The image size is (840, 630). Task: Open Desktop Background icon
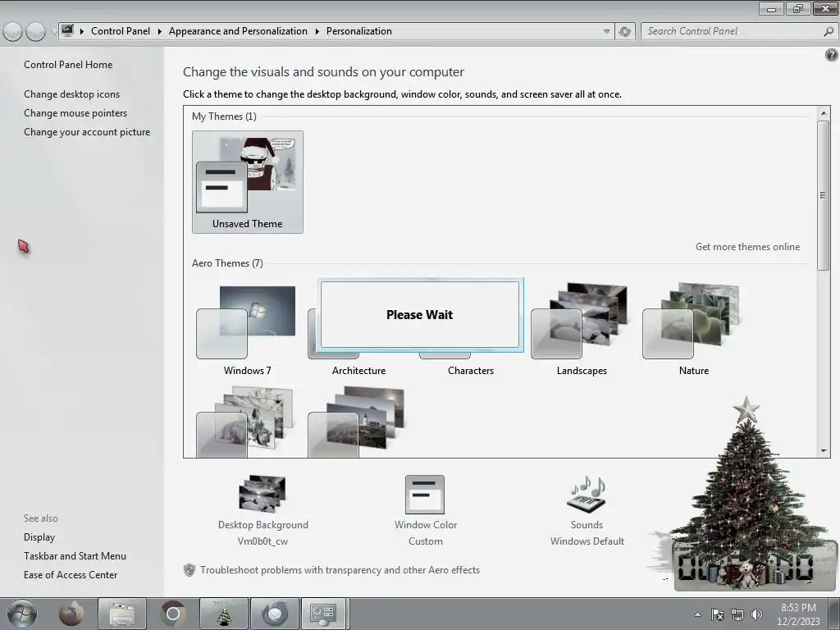262,493
